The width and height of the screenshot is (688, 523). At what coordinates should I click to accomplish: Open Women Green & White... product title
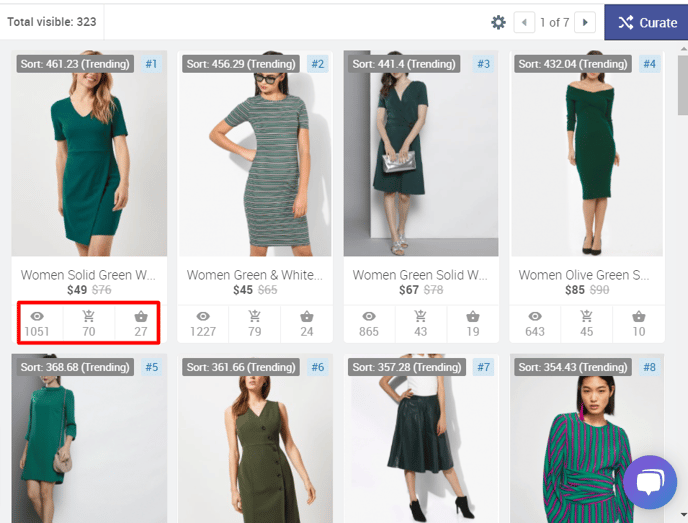pyautogui.click(x=254, y=275)
